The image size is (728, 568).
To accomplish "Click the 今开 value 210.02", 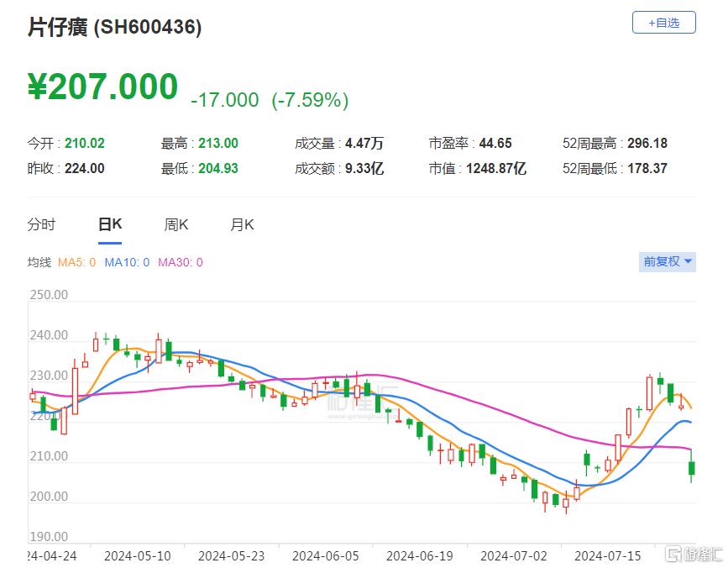I will click(85, 143).
